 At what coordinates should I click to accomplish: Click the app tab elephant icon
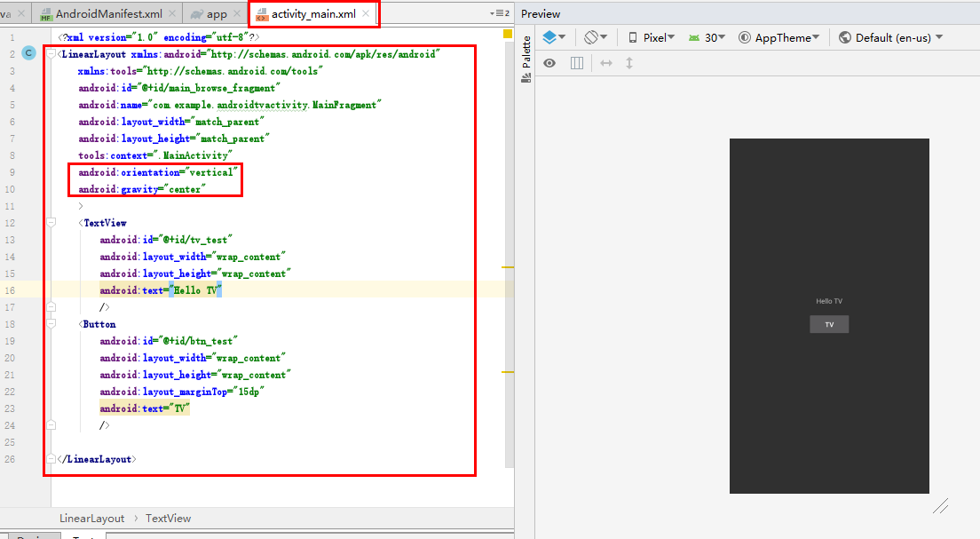point(197,14)
